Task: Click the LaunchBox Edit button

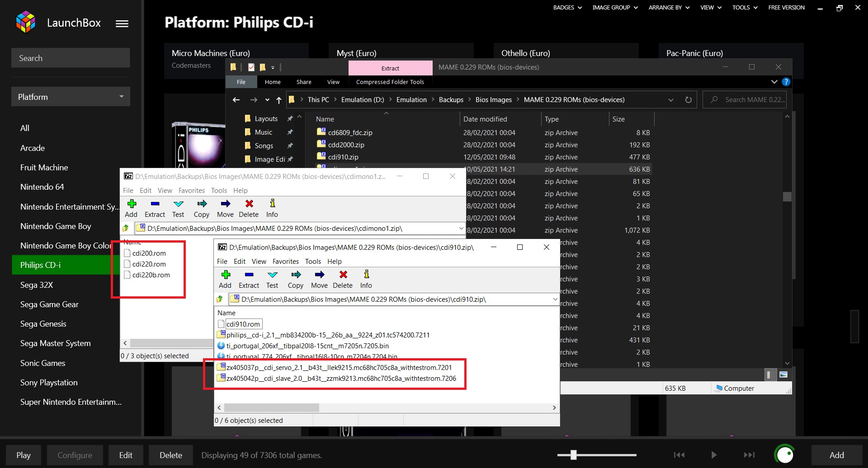Action: coord(126,455)
